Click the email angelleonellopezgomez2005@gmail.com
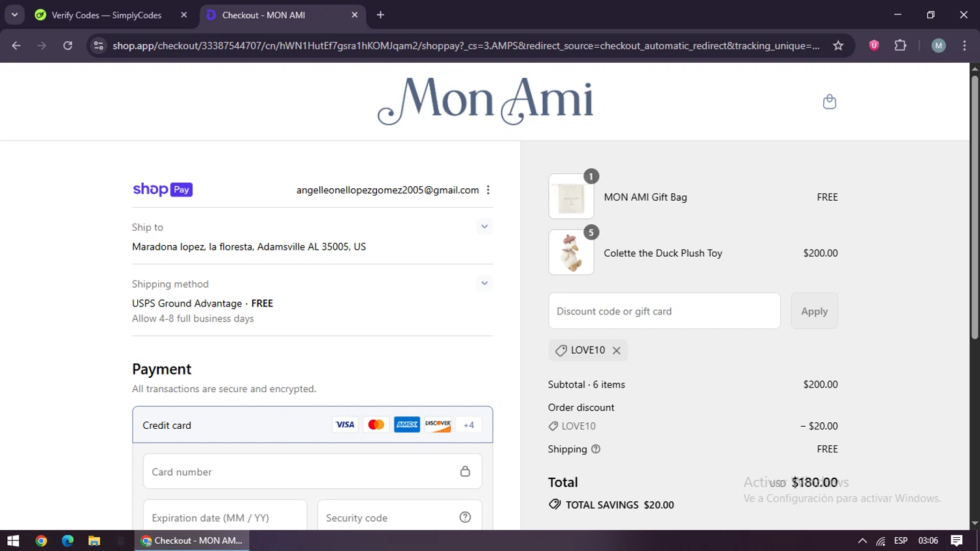The image size is (980, 551). pos(387,190)
